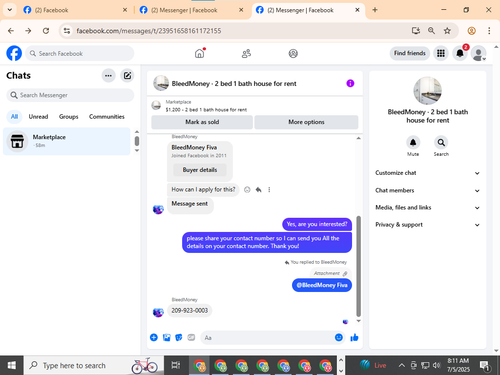The image size is (500, 375).
Task: Select the Groups chats filter
Action: coord(68,117)
